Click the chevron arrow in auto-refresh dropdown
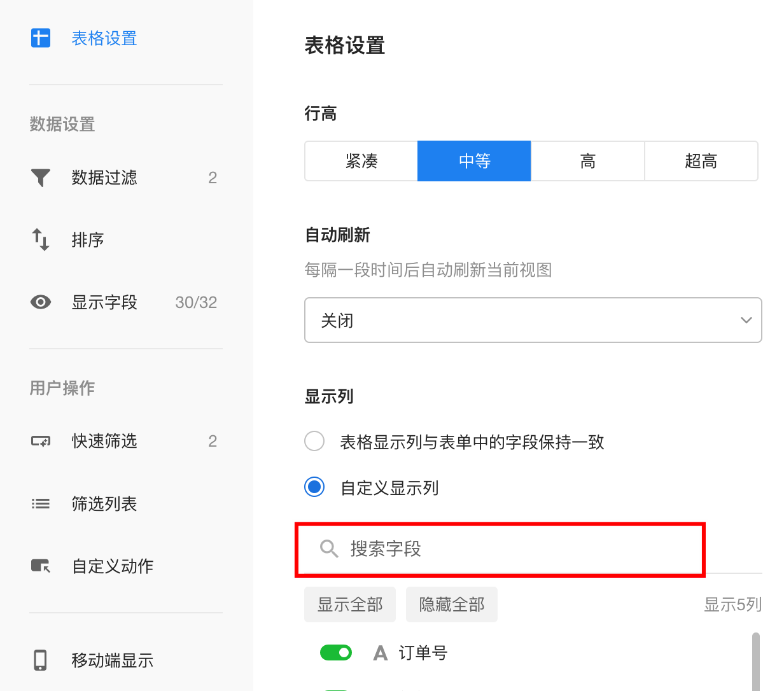 pyautogui.click(x=746, y=320)
